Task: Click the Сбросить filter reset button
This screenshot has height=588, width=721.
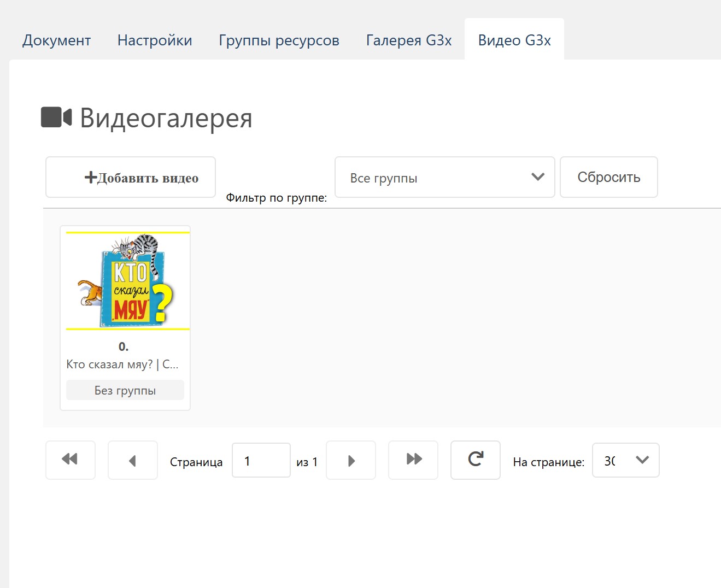Action: (x=608, y=177)
